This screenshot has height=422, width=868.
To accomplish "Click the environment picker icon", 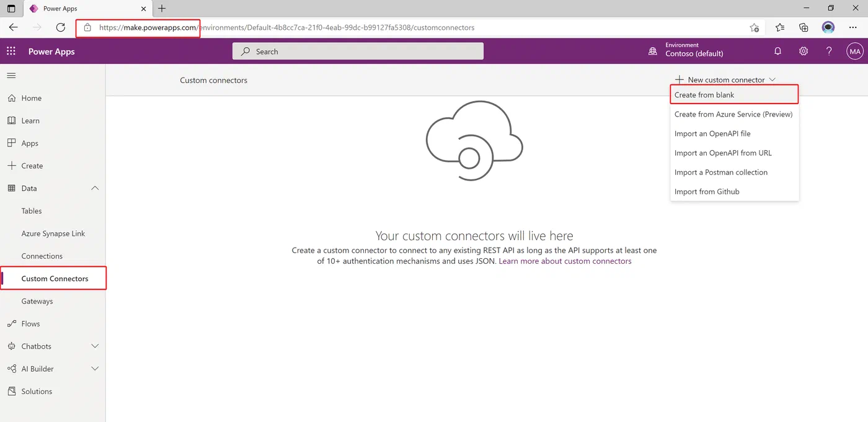I will click(652, 52).
